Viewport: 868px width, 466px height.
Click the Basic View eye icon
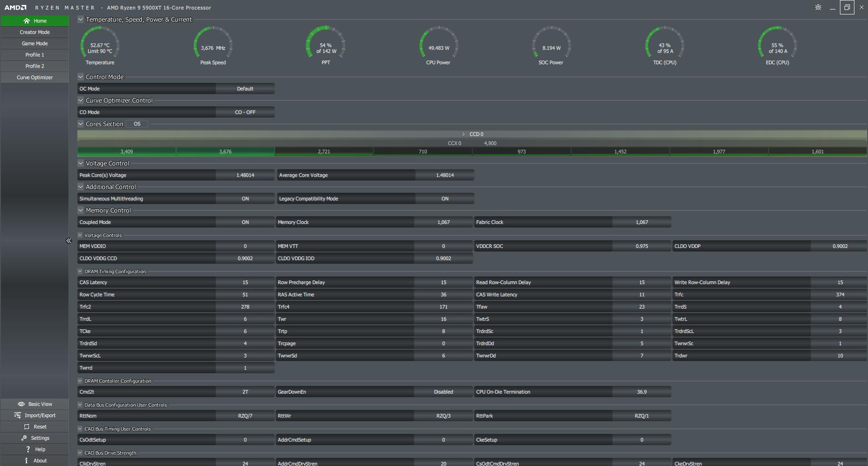tap(21, 404)
